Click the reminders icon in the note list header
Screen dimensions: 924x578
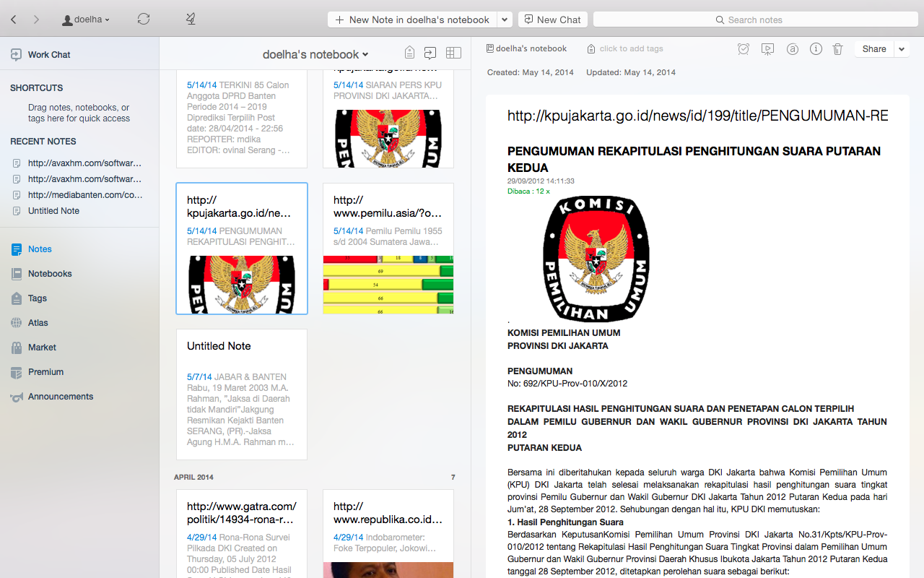click(409, 53)
